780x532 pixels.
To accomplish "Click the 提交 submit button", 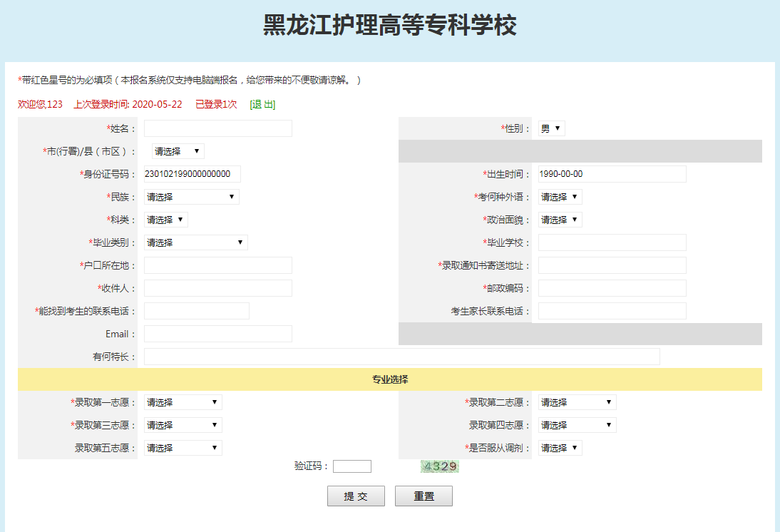I will click(x=356, y=496).
